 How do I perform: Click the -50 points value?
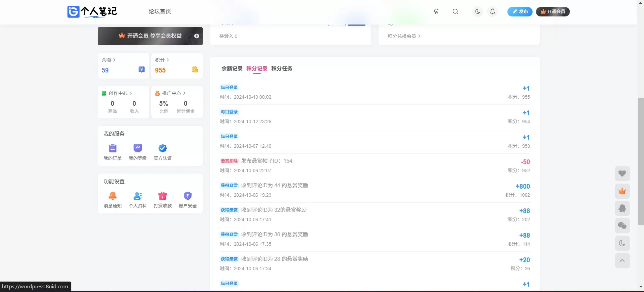point(526,162)
